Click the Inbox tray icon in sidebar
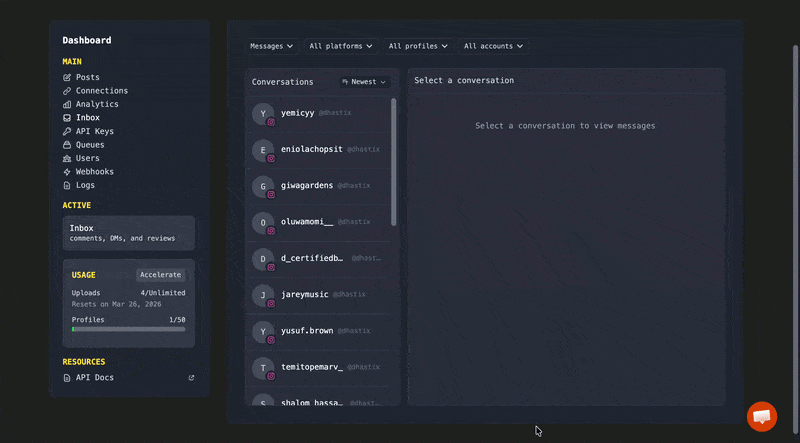 pyautogui.click(x=67, y=118)
